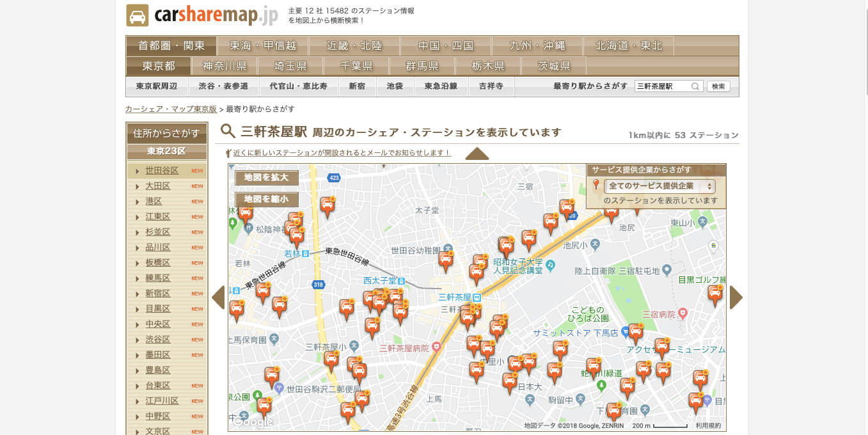Click the car marker above 蛇崩川緑道

click(594, 368)
